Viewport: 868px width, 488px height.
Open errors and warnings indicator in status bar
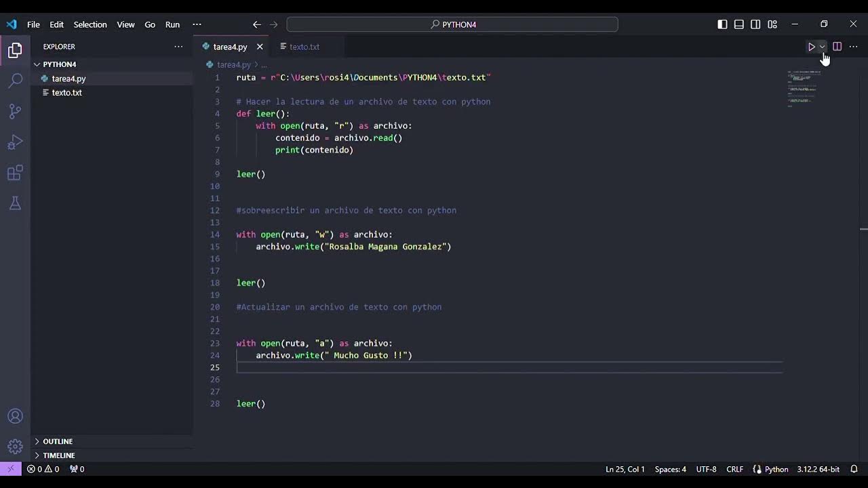pos(43,469)
